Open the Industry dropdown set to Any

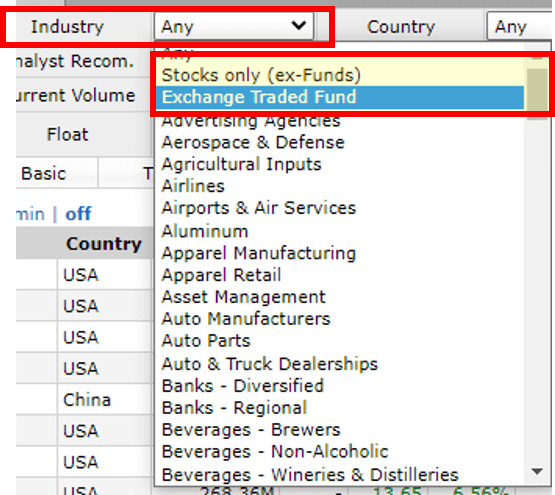[234, 26]
